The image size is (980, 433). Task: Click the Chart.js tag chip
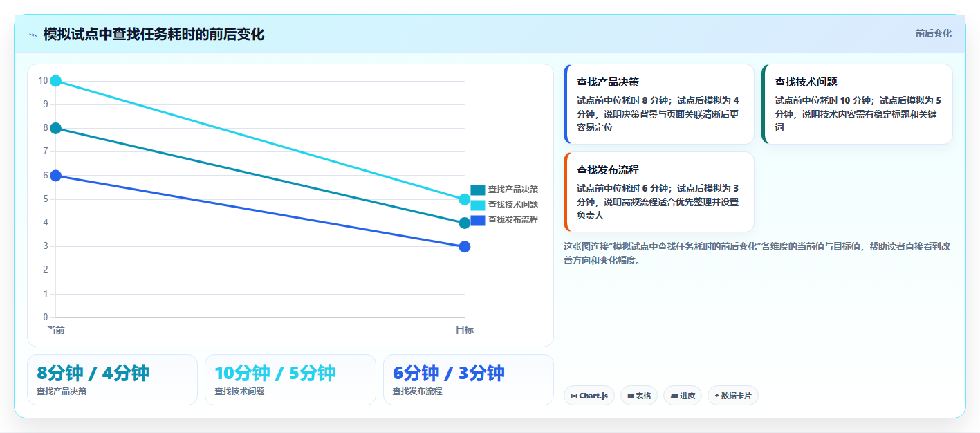tap(589, 396)
